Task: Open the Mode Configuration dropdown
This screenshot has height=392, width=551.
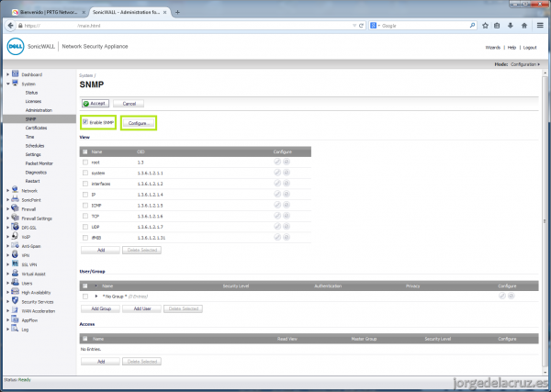Action: (x=525, y=64)
